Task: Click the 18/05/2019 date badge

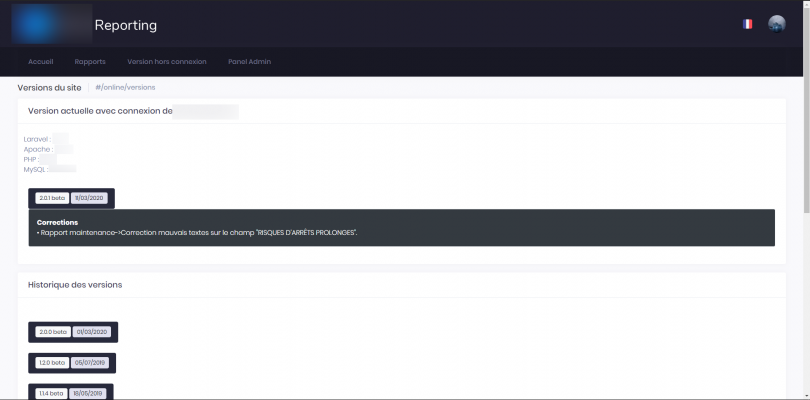Action: pos(89,393)
